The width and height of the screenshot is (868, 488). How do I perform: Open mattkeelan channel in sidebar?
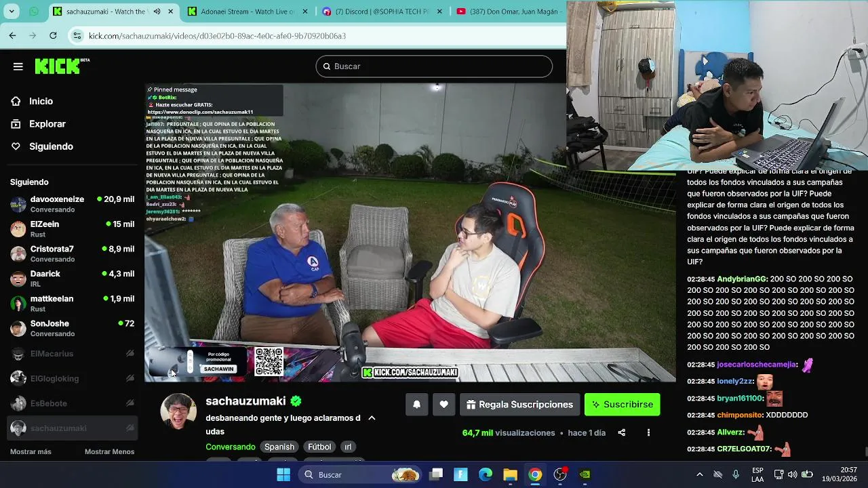[x=73, y=304]
